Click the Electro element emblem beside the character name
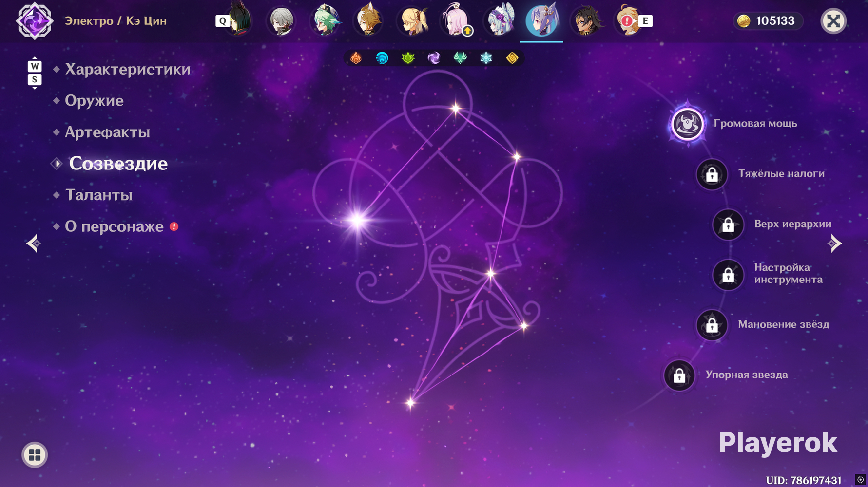The width and height of the screenshot is (868, 487). [34, 21]
